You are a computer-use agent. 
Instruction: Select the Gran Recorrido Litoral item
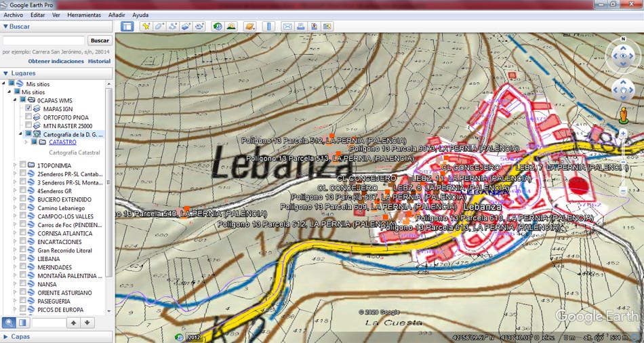point(65,250)
